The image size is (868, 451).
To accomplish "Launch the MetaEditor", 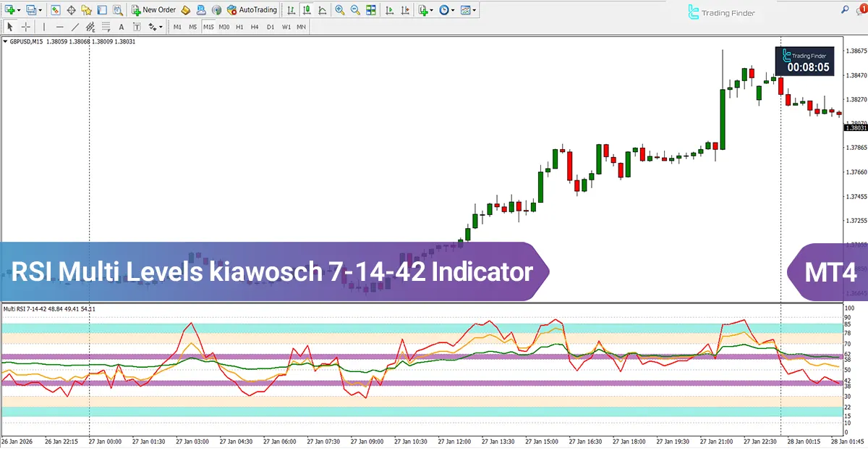I will coord(184,10).
